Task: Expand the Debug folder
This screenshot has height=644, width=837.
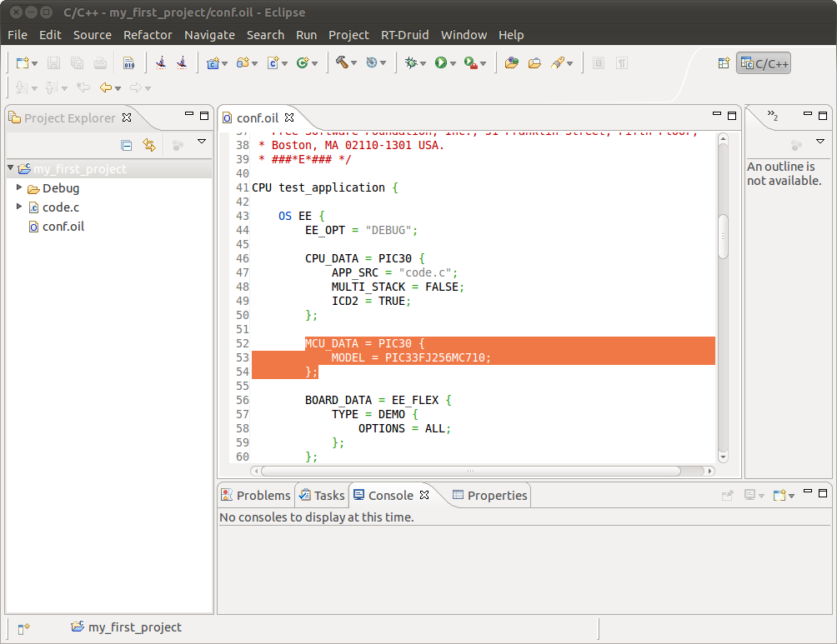Action: pos(19,187)
